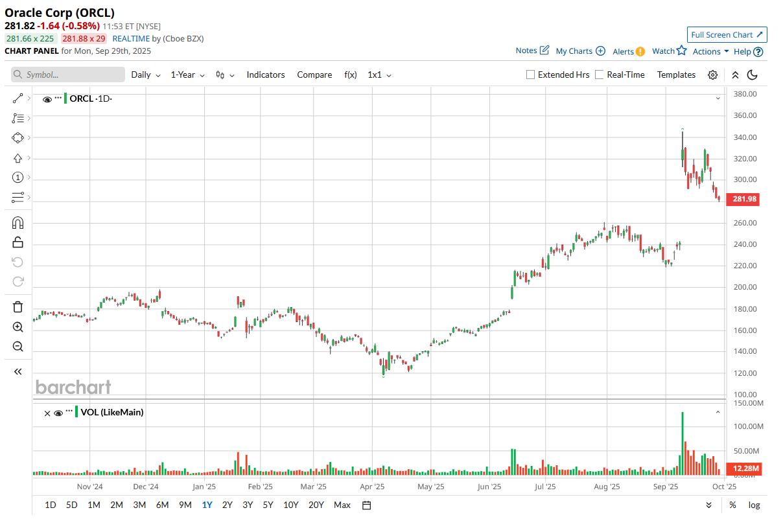Open VOL indicator options ellipsis
The image size is (783, 532).
click(69, 411)
